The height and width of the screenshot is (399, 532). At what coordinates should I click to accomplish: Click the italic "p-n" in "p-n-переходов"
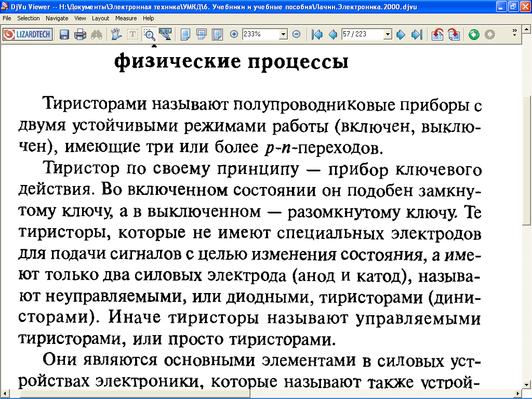pos(278,148)
